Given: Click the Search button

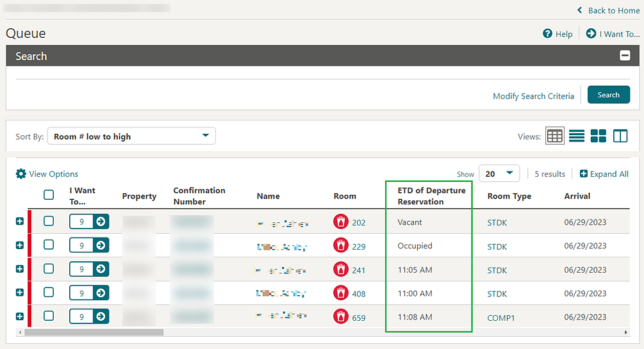Looking at the screenshot, I should click(x=608, y=95).
